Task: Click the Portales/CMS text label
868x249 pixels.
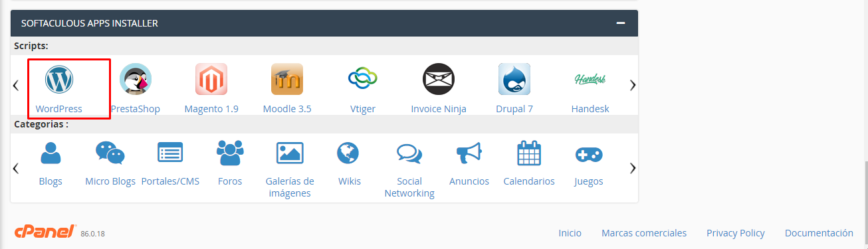Action: pos(170,181)
